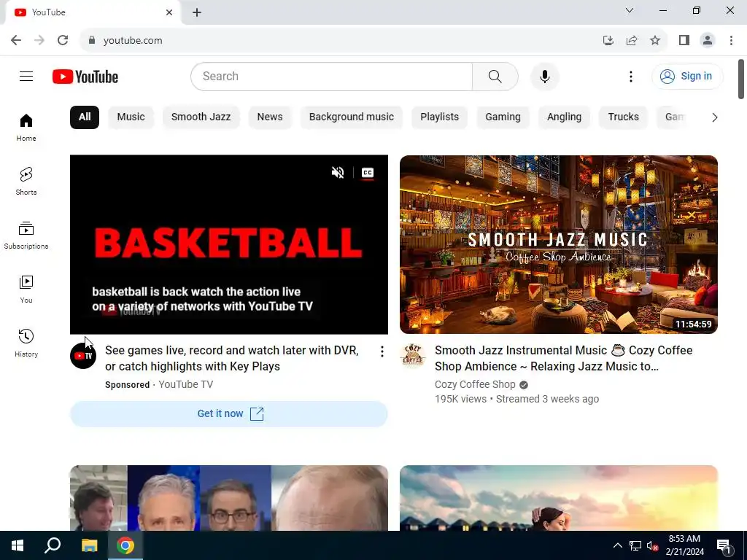Open the Windows notification center
Image resolution: width=747 pixels, height=560 pixels.
pyautogui.click(x=724, y=545)
